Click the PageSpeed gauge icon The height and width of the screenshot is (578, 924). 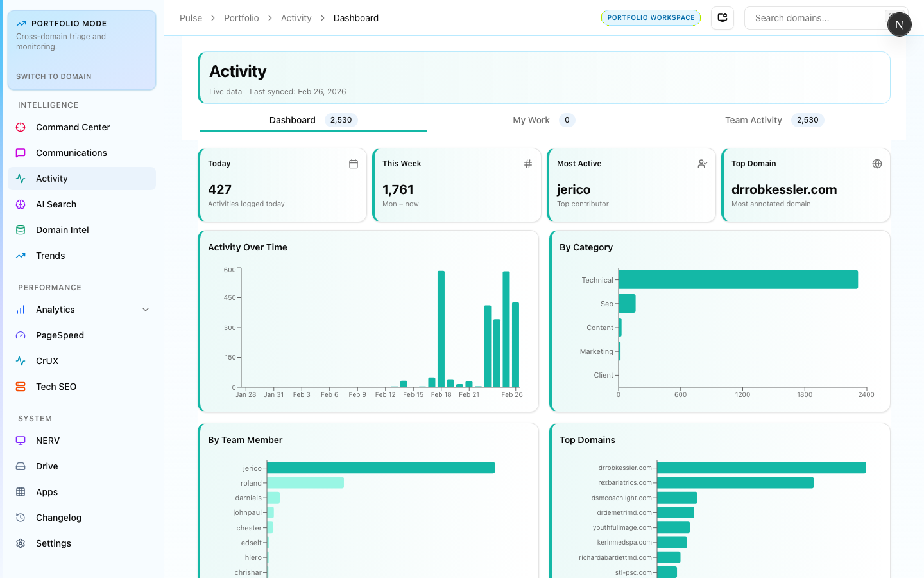point(21,335)
